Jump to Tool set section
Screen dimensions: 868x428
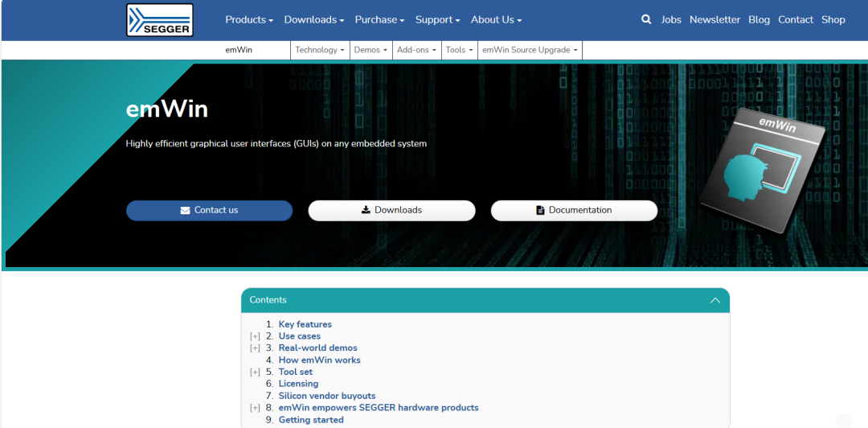(296, 372)
